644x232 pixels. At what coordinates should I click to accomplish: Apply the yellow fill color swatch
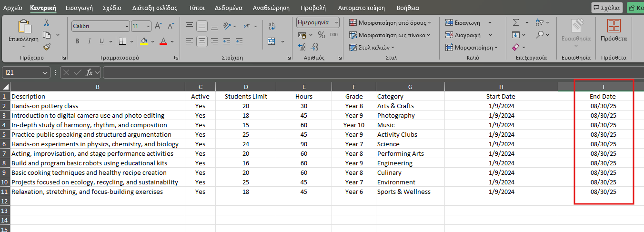[x=144, y=41]
